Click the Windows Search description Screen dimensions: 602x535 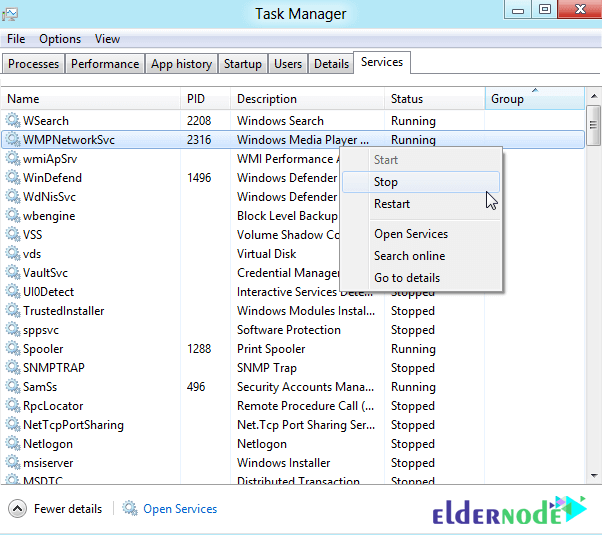[280, 121]
